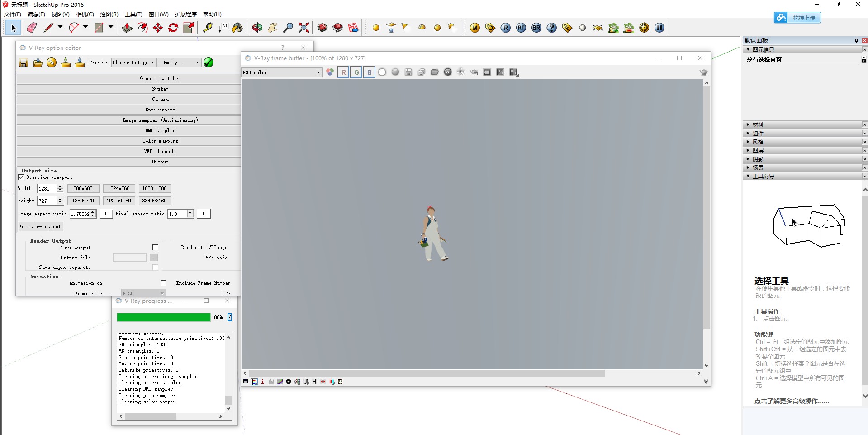The height and width of the screenshot is (435, 868).
Task: Pick the Eraser tool
Action: click(x=32, y=28)
